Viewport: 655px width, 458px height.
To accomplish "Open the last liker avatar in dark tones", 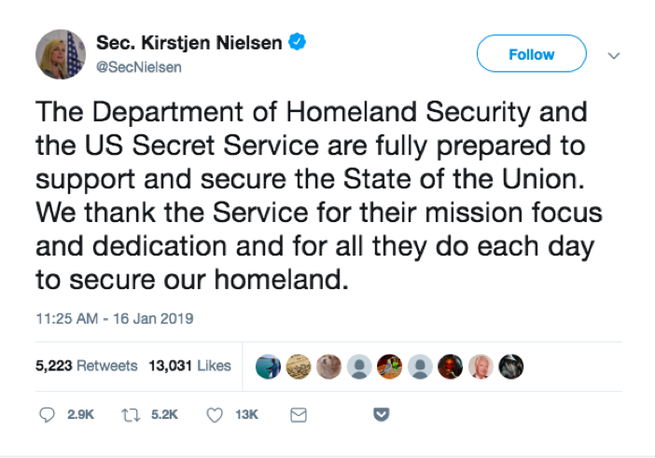I will tap(511, 366).
